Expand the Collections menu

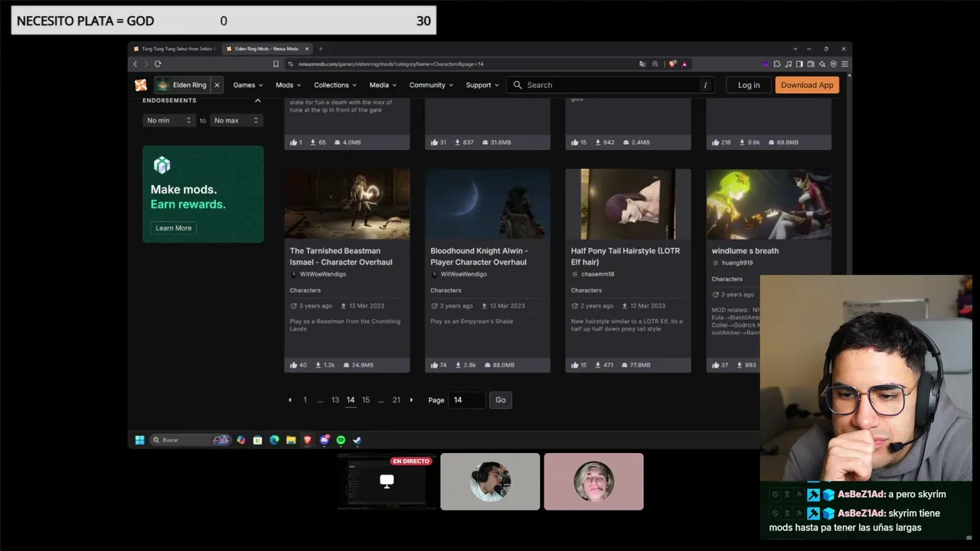coord(335,85)
